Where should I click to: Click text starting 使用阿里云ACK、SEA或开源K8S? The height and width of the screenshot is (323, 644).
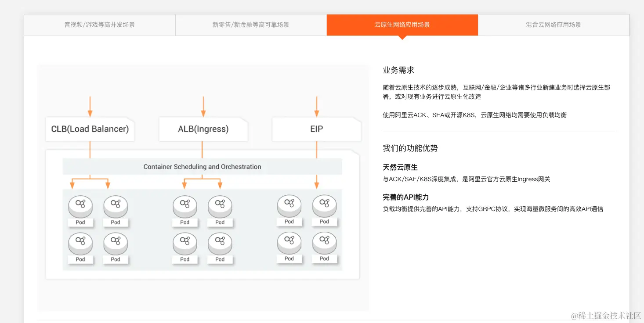tap(474, 115)
